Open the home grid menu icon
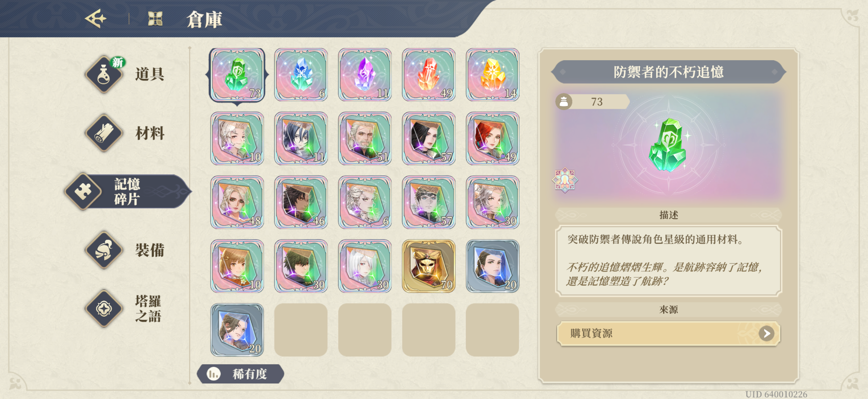868x399 pixels. click(155, 19)
